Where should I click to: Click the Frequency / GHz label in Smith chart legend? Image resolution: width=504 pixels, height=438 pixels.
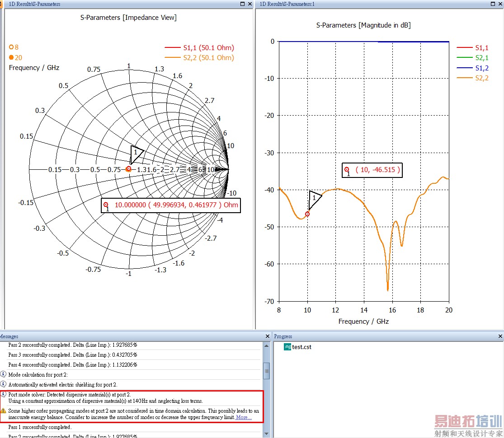(34, 68)
